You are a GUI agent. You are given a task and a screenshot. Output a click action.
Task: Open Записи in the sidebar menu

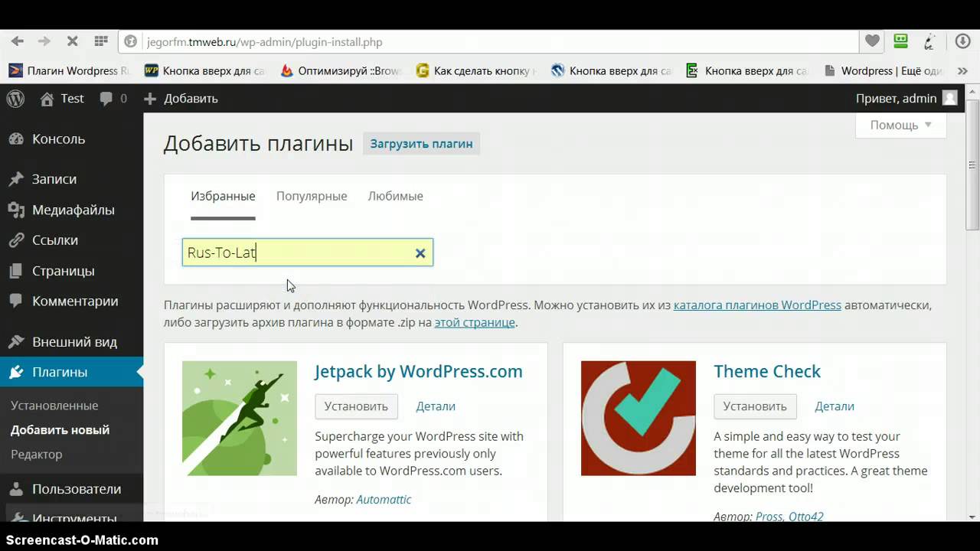[x=54, y=179]
